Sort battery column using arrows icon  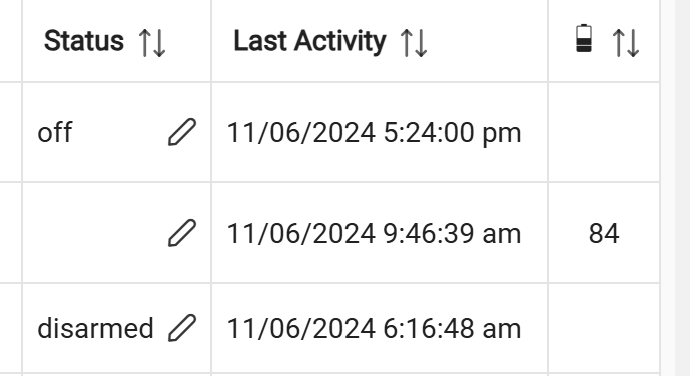coord(625,43)
